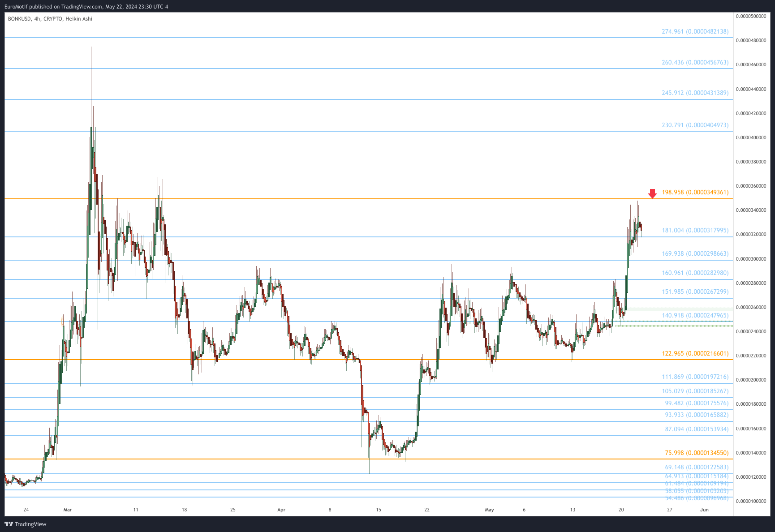
Task: Click price axis value 0.0000320000
Action: pos(751,234)
